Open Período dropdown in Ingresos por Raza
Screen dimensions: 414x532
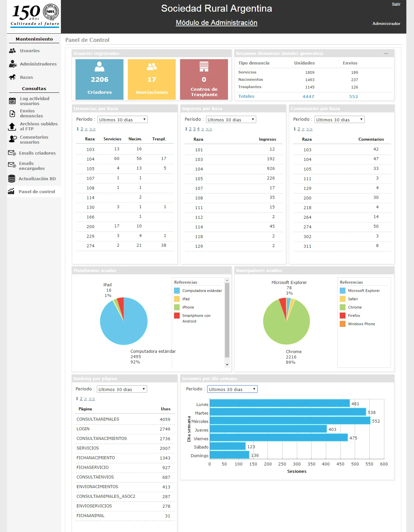point(231,120)
